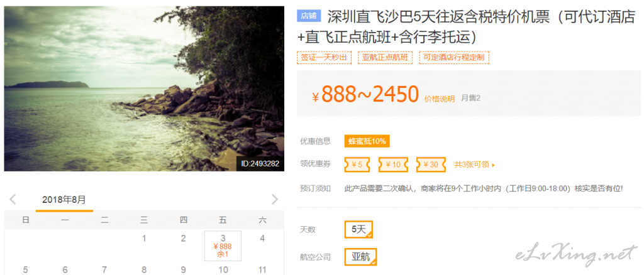Image resolution: width=644 pixels, height=275 pixels.
Task: Go to previous month with left chevron
Action: [x=13, y=200]
